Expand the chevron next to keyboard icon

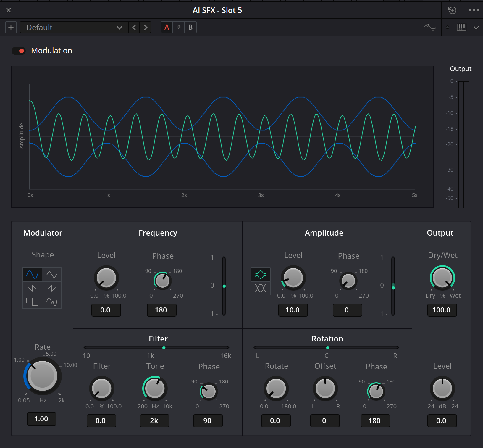(476, 28)
